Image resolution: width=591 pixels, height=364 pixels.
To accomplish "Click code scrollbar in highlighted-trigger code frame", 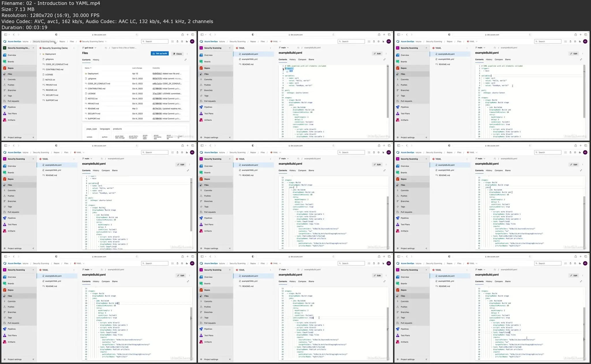I will (x=388, y=91).
